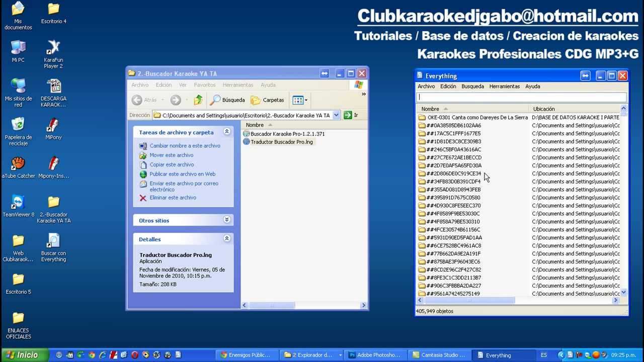
Task: Launch aTube Catcher from desktop
Action: click(18, 167)
